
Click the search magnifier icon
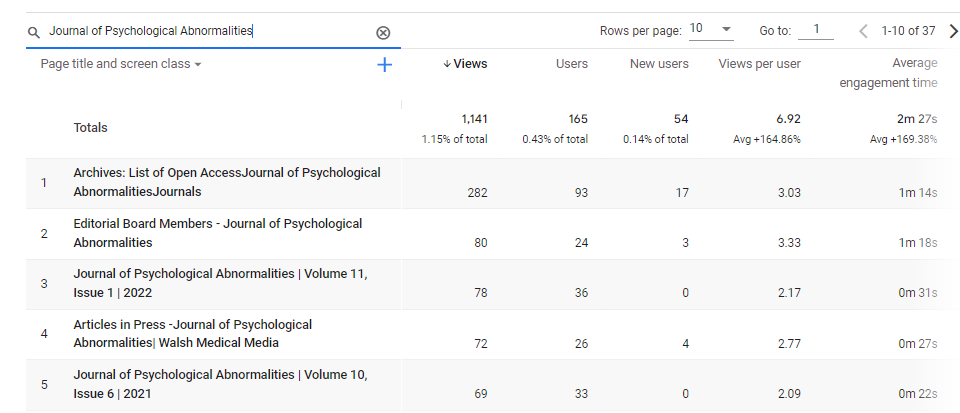pyautogui.click(x=33, y=32)
